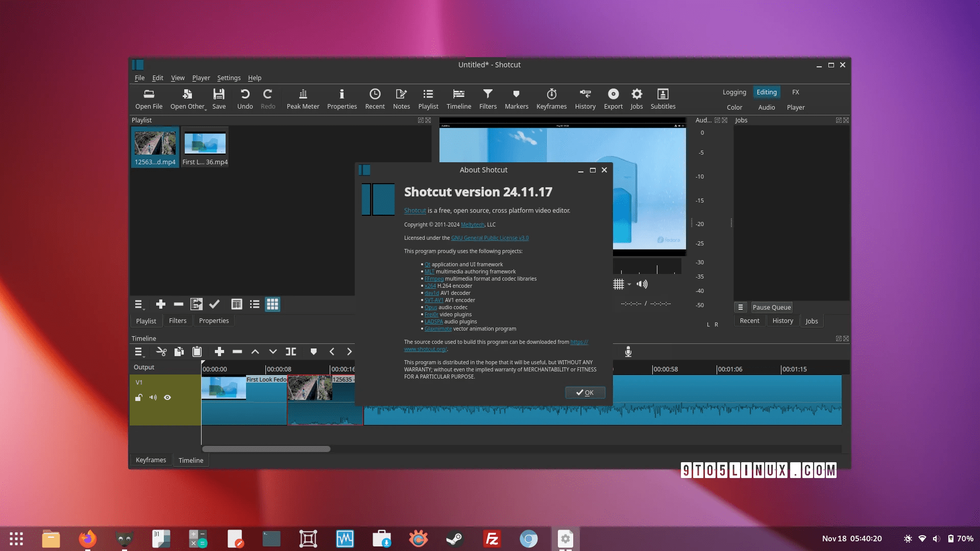
Task: Click the record audio microphone icon
Action: coord(628,352)
